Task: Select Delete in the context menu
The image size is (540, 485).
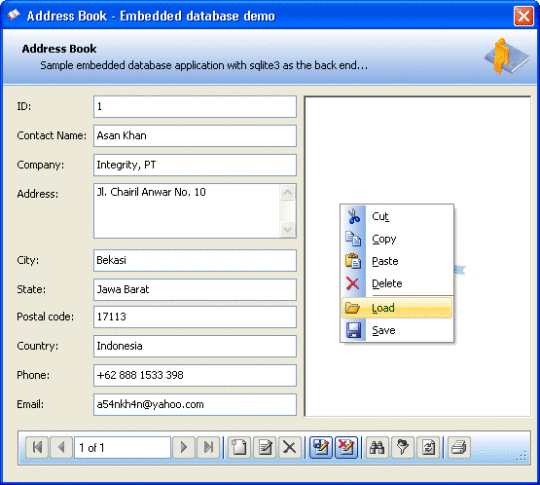Action: [397, 283]
